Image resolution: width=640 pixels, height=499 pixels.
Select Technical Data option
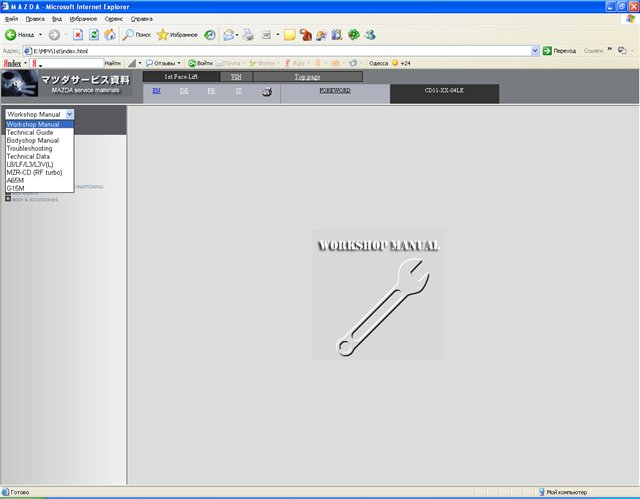pyautogui.click(x=40, y=156)
